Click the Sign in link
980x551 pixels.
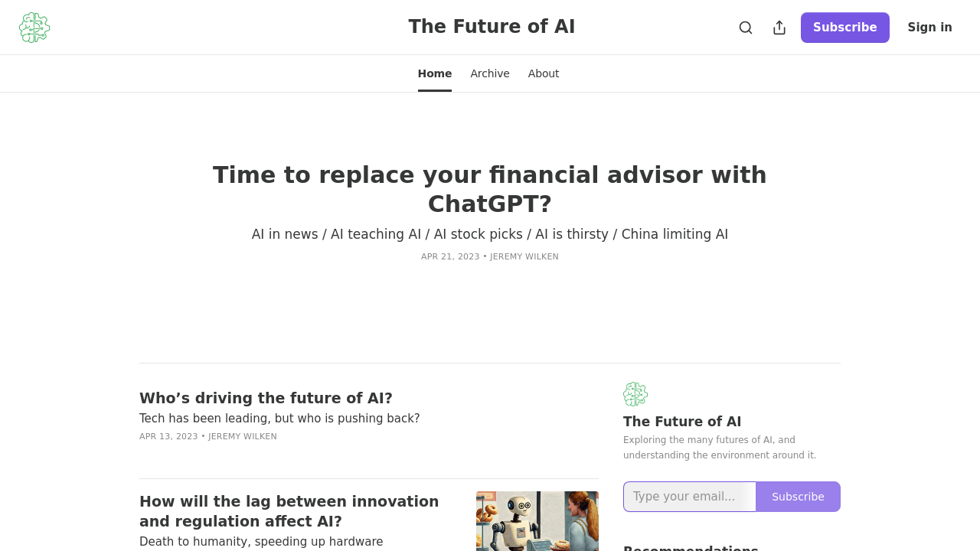(x=929, y=27)
